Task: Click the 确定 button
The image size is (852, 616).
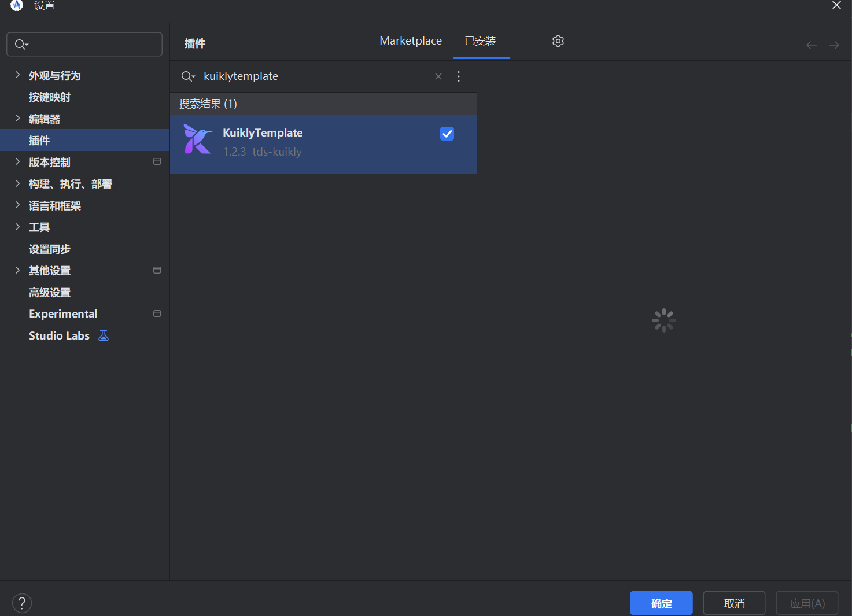Action: tap(661, 603)
